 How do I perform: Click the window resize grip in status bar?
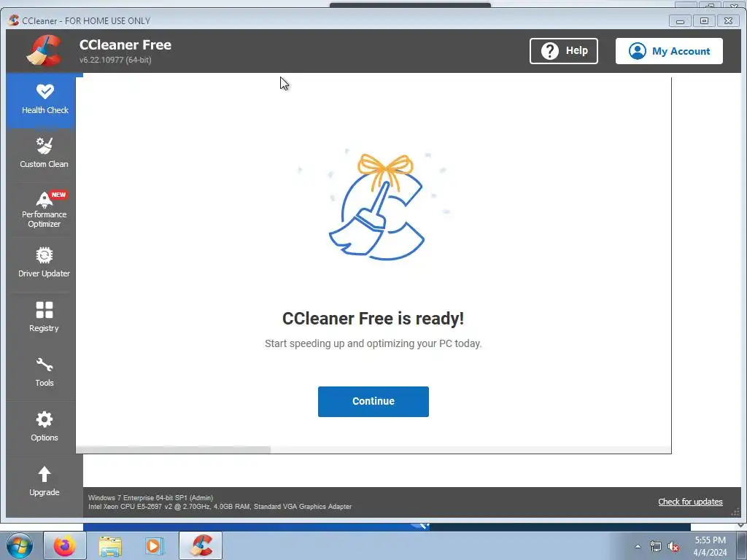point(735,513)
